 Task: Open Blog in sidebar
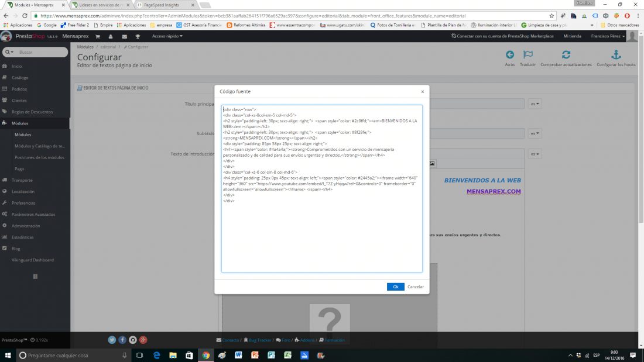pyautogui.click(x=16, y=249)
